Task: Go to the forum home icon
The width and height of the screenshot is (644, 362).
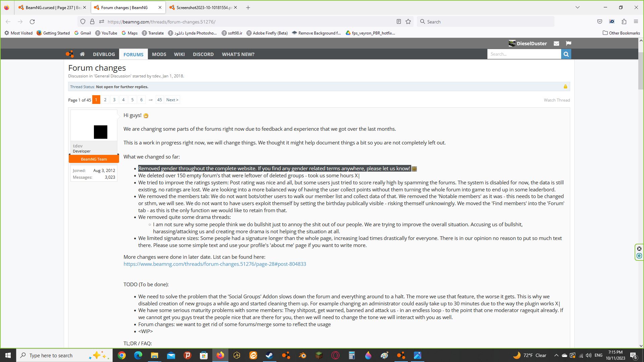Action: coord(82,54)
